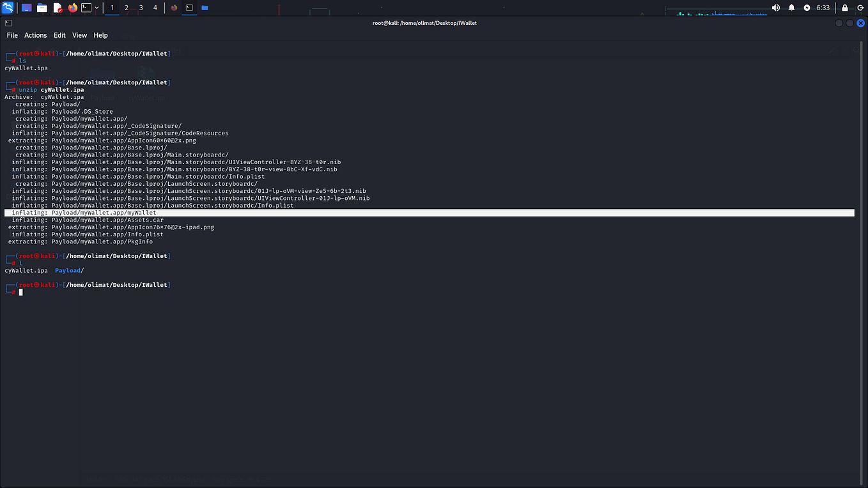Open the File menu
868x488 pixels.
tap(12, 35)
